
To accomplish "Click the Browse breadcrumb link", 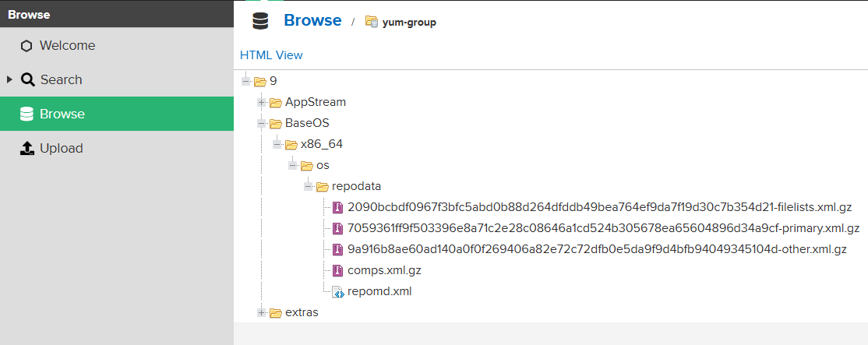I will 312,20.
